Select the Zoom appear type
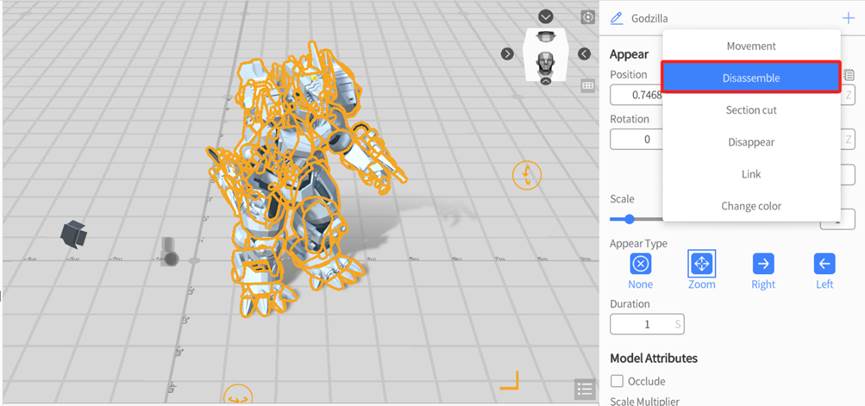This screenshot has height=406, width=865. pyautogui.click(x=702, y=264)
